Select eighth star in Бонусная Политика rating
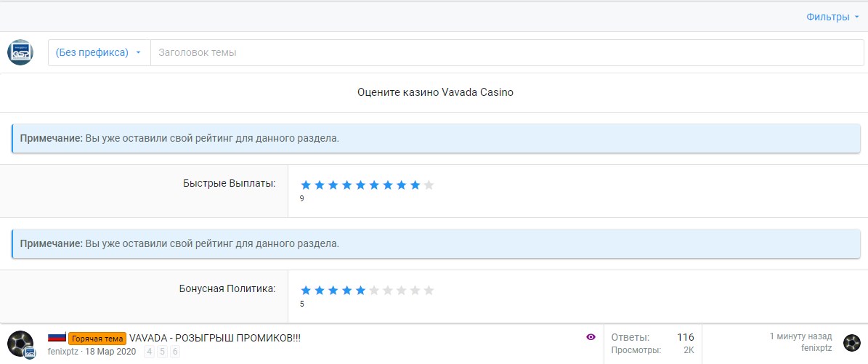Viewport: 868px width, 364px height. pyautogui.click(x=402, y=291)
